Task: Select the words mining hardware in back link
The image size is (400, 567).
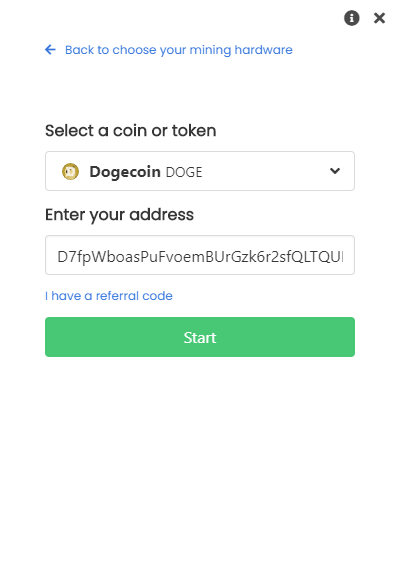Action: [x=241, y=50]
